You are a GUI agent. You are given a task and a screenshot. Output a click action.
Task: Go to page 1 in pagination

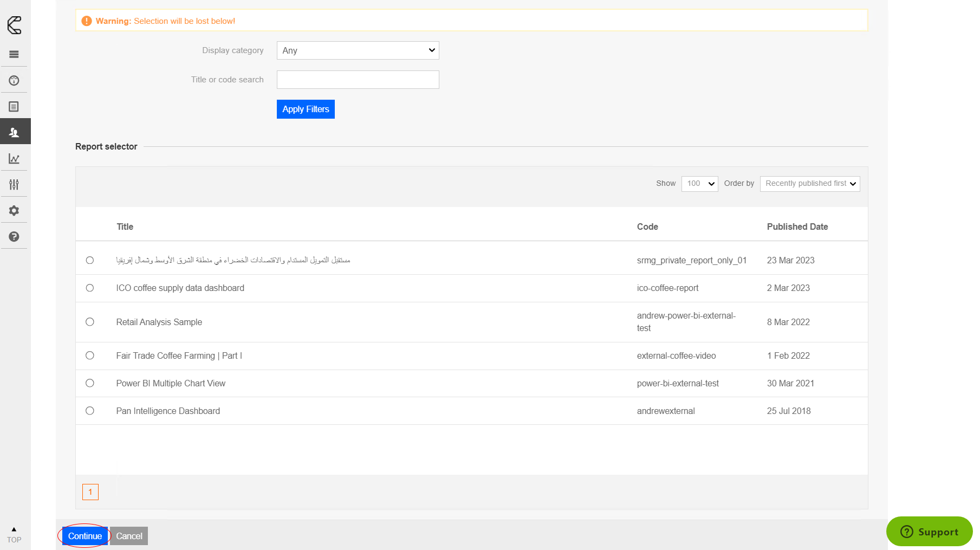point(90,492)
